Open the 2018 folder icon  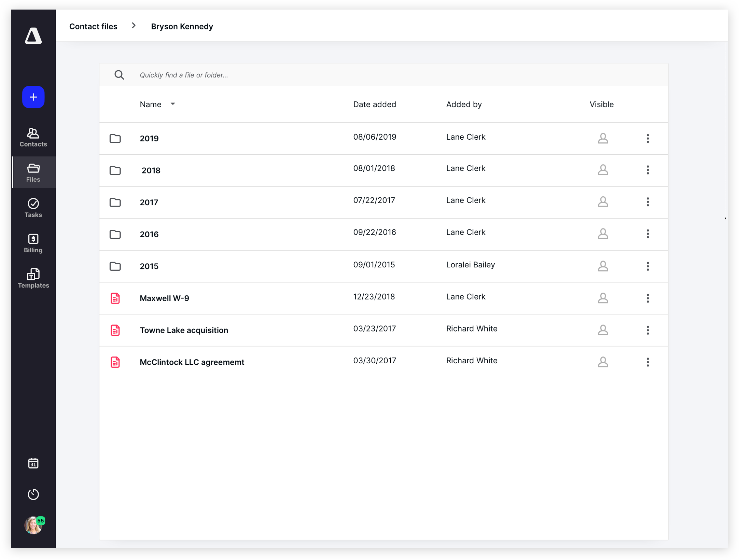[115, 170]
